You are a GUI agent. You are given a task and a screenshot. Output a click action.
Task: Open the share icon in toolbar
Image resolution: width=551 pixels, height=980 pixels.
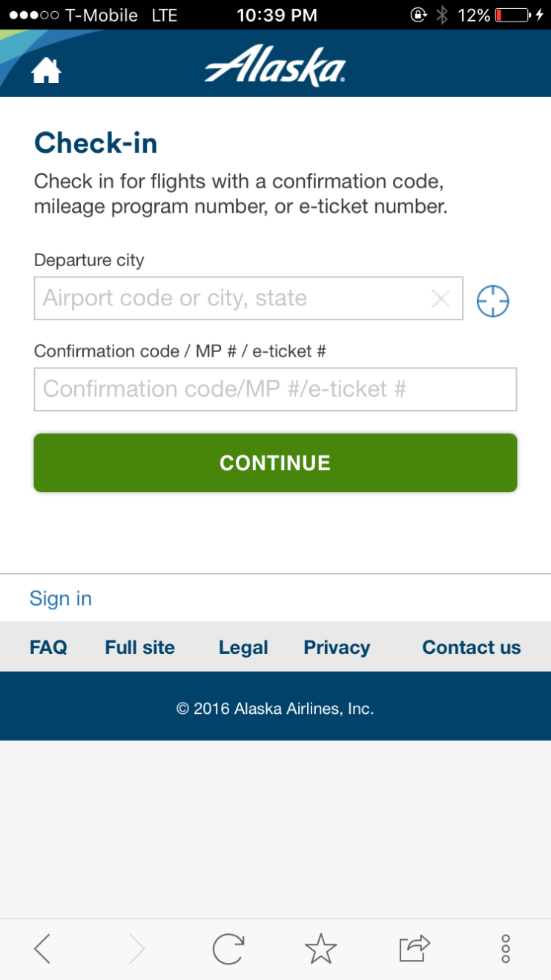[x=414, y=948]
